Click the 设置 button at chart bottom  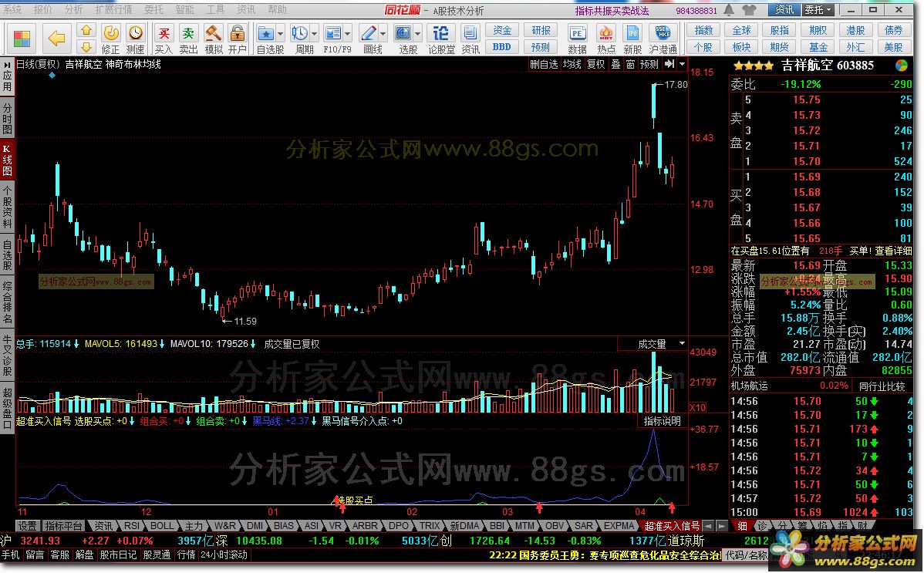(x=27, y=525)
